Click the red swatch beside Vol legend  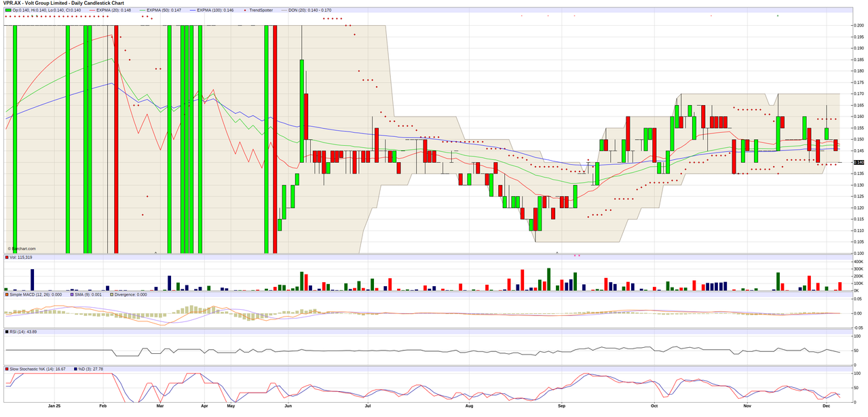pyautogui.click(x=8, y=258)
